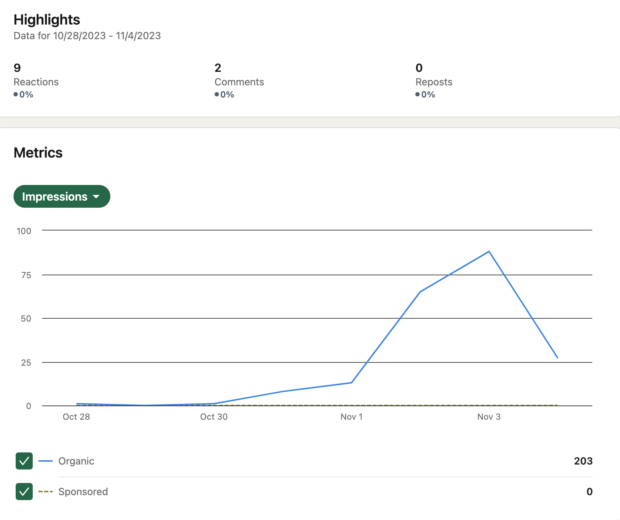Click the 75 y-axis label
The width and height of the screenshot is (620, 520).
point(26,275)
